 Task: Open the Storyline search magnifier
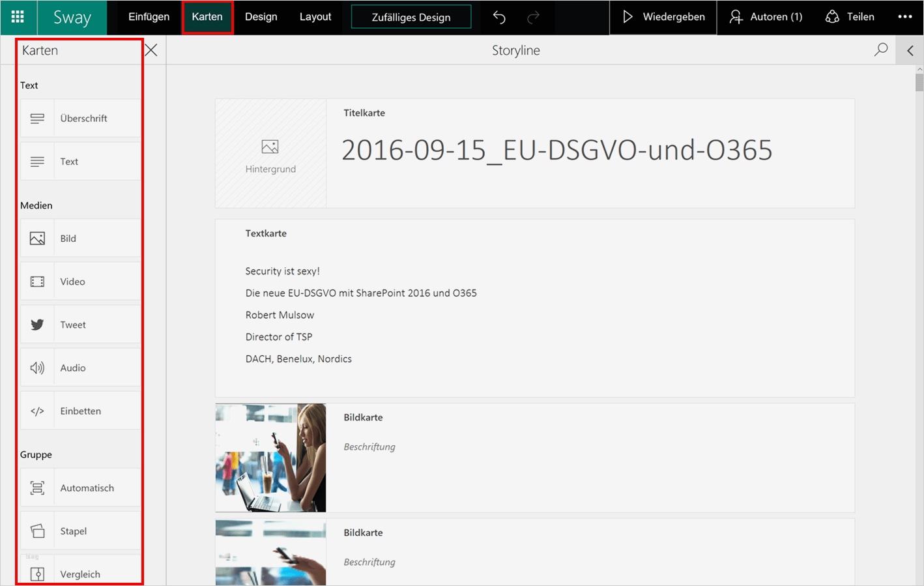pos(880,50)
